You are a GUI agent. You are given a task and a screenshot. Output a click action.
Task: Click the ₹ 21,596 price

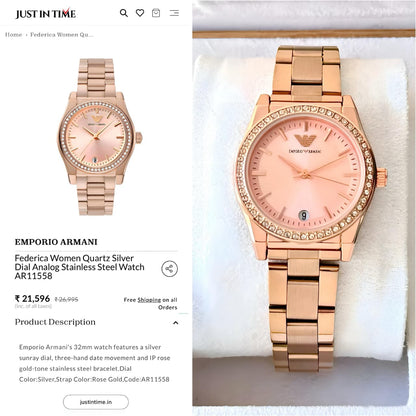(x=32, y=299)
